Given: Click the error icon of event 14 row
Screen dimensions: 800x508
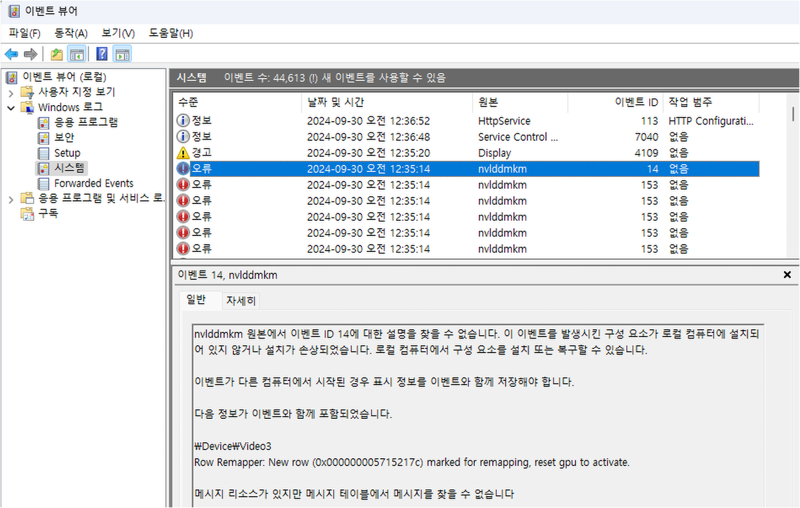Looking at the screenshot, I should pos(183,169).
